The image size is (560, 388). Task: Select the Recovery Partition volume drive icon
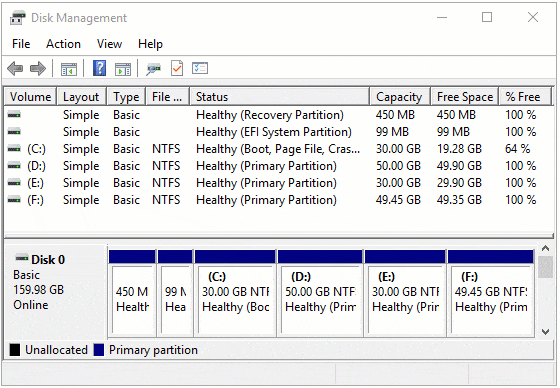[14, 115]
